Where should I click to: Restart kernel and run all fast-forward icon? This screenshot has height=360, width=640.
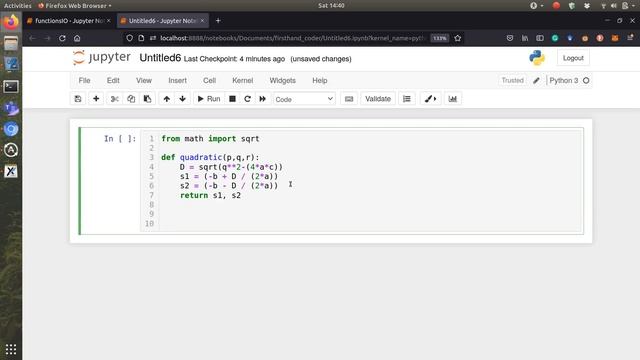click(262, 99)
